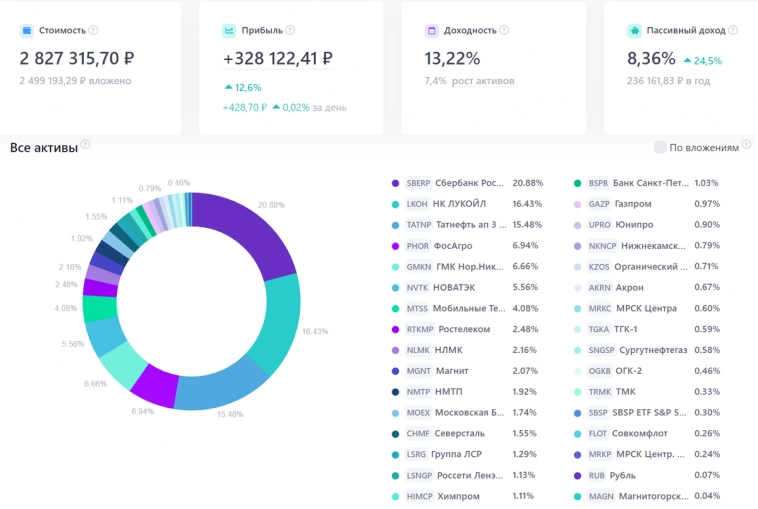The height and width of the screenshot is (509, 758).
Task: Open the help tooltip icon next to Стоимость
Action: [93, 31]
